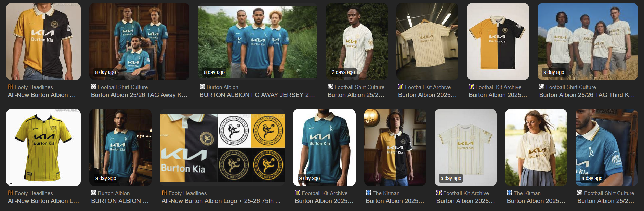
Task: Open the yellow-black flat shirt thumbnail on a white background
Action: tap(498, 41)
